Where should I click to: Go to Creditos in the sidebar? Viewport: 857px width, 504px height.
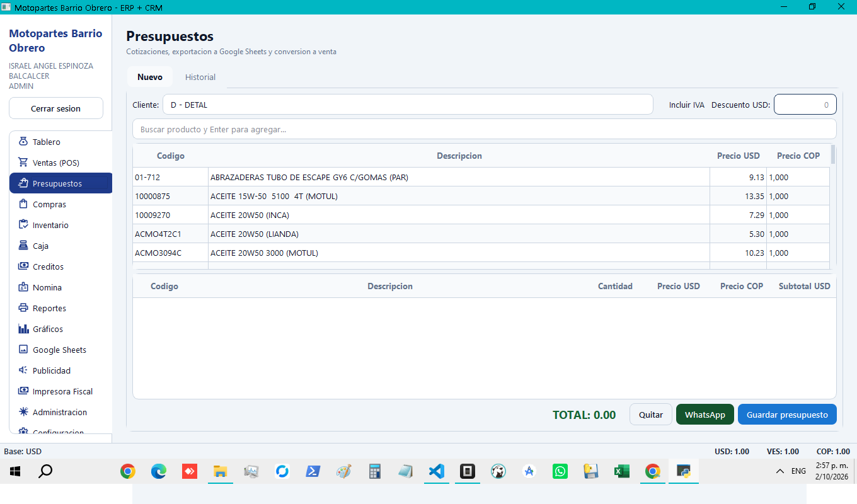[x=60, y=266]
